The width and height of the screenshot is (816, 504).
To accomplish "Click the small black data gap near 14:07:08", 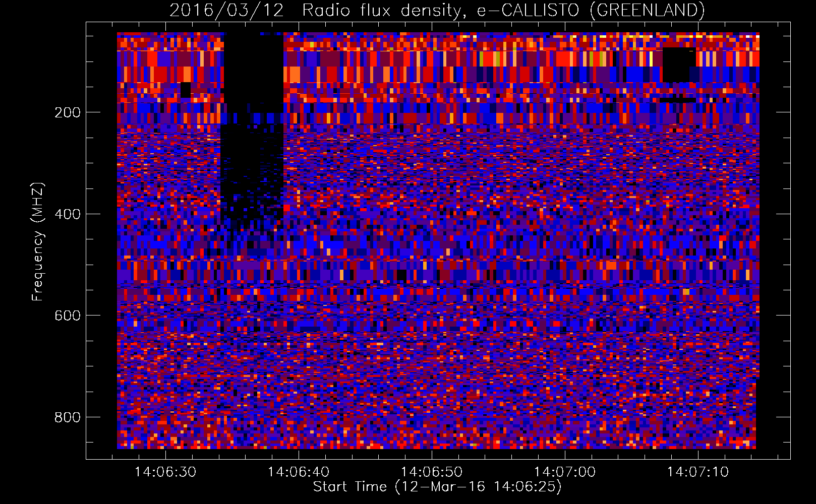I will 679,65.
